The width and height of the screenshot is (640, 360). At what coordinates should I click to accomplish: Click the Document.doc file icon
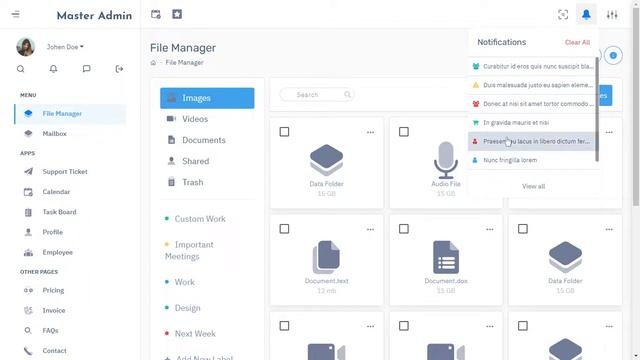point(446,257)
